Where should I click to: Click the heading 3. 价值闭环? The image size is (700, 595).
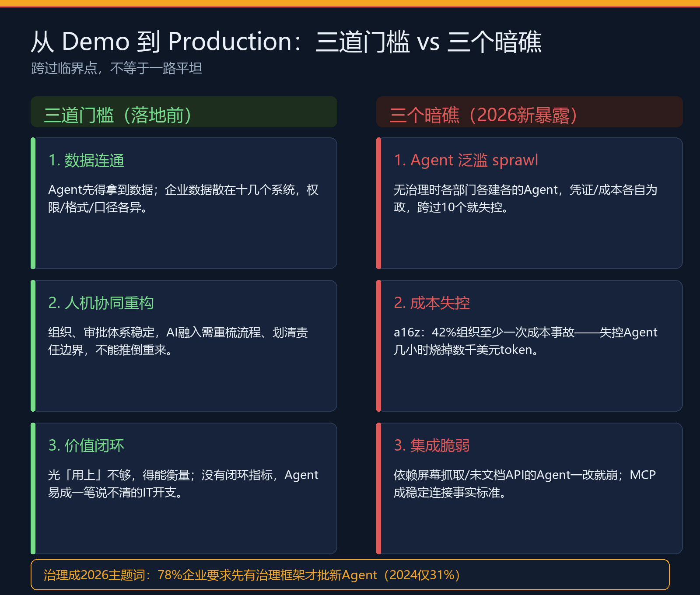pyautogui.click(x=86, y=446)
